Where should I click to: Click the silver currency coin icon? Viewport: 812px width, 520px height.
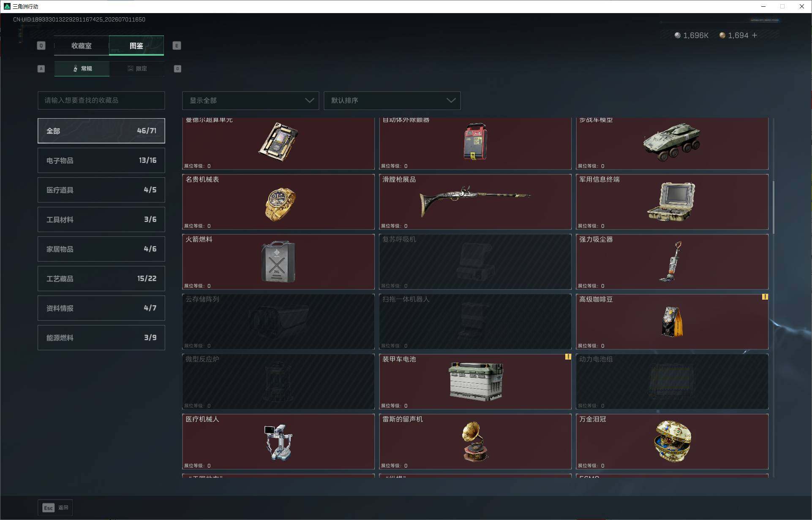678,35
